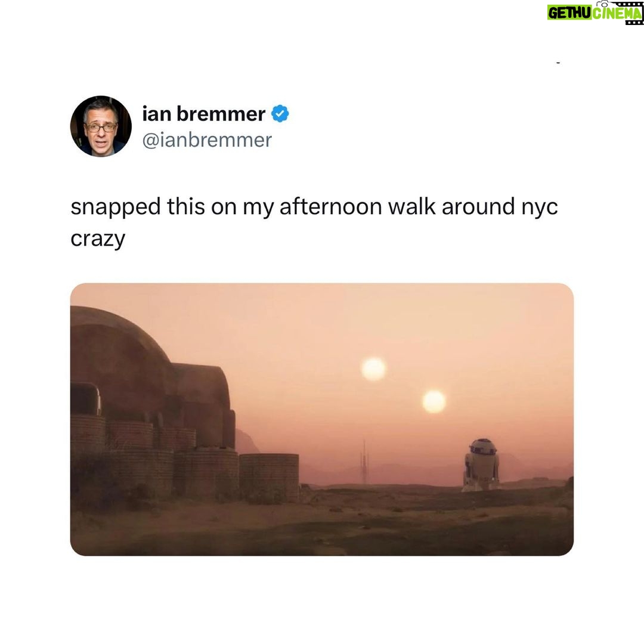Open the @ianbremmer handle link
This screenshot has width=644, height=644.
207,140
